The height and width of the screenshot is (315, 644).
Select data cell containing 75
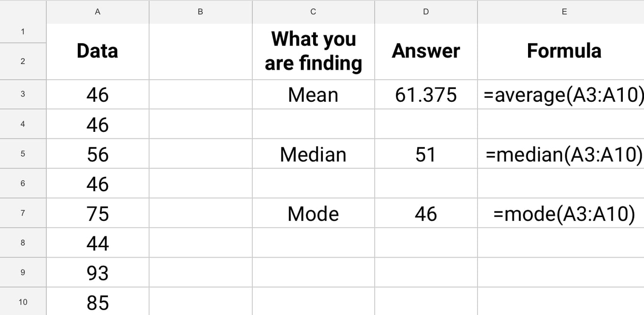coord(98,213)
